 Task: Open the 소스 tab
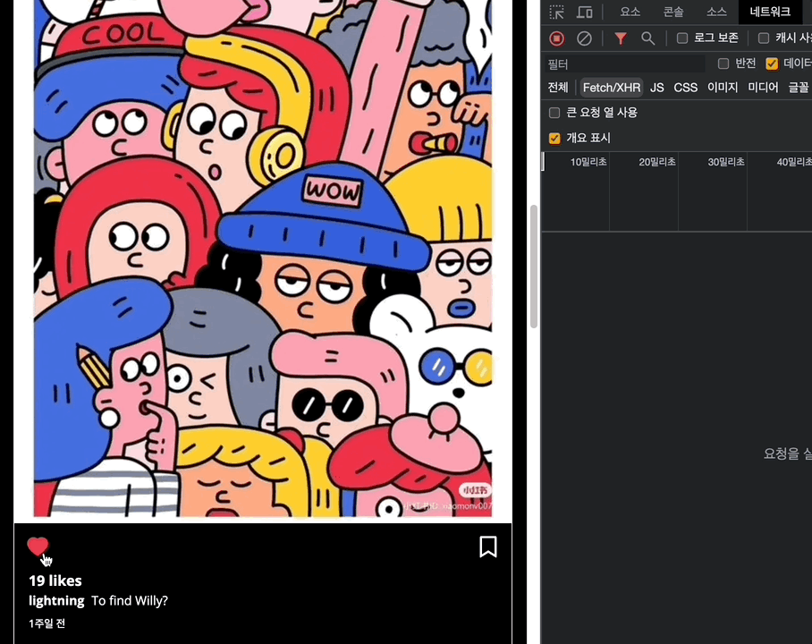(x=716, y=12)
